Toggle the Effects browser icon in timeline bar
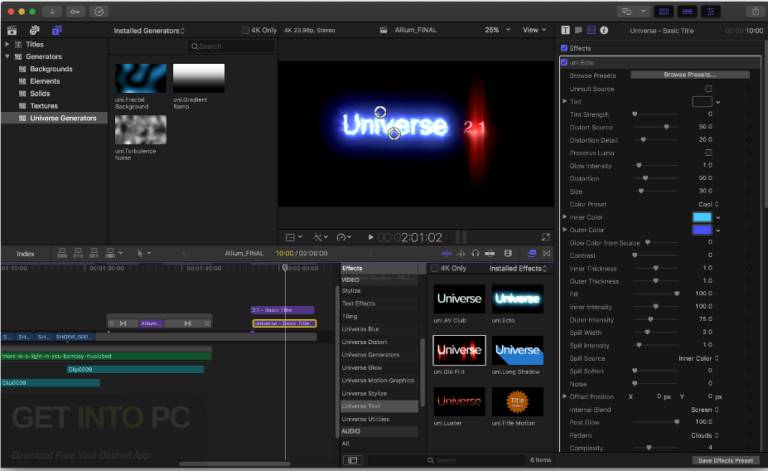The width and height of the screenshot is (768, 471). (x=532, y=253)
